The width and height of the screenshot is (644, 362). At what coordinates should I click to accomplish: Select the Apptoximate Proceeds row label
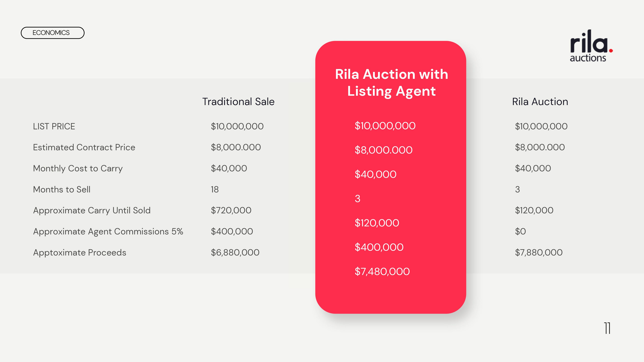coord(80,253)
